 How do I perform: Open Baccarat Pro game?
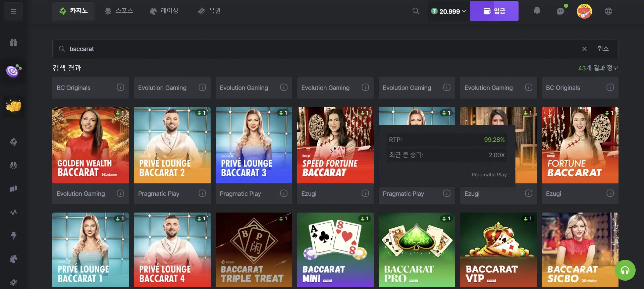click(417, 250)
